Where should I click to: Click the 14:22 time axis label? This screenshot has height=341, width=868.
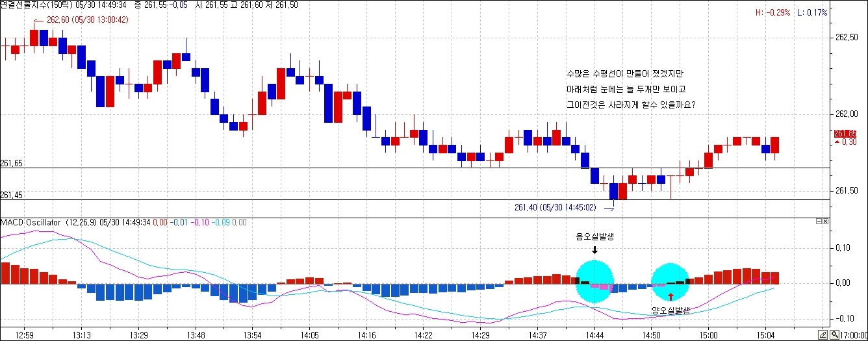pyautogui.click(x=423, y=335)
